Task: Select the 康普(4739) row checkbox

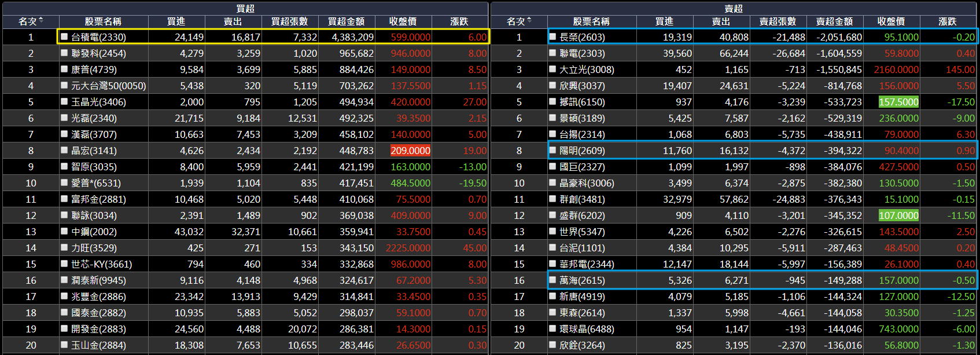Action: pyautogui.click(x=64, y=69)
